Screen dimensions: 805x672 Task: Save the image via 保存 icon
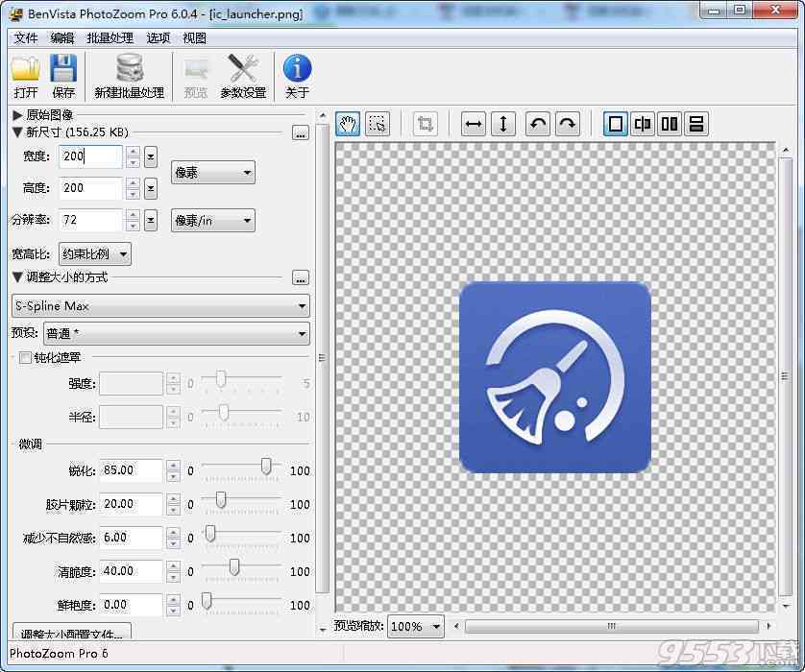(x=63, y=76)
